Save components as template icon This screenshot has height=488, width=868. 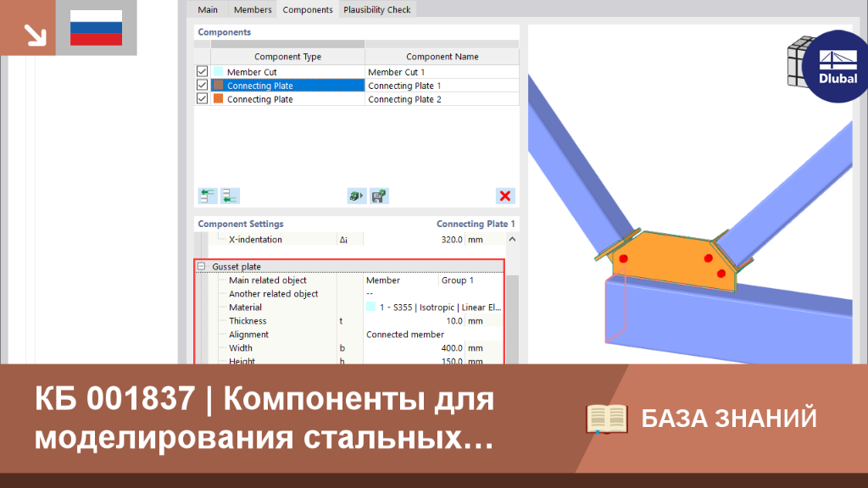coord(379,196)
